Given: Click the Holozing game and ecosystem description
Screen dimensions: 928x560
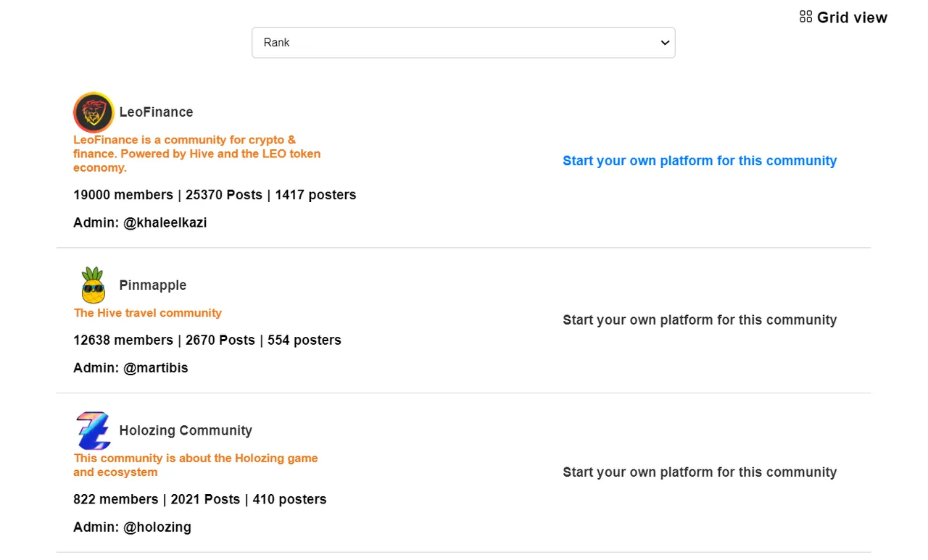Looking at the screenshot, I should (x=196, y=465).
